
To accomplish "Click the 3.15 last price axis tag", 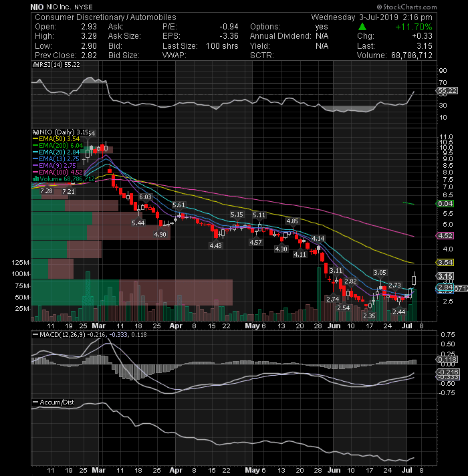I will (x=445, y=276).
